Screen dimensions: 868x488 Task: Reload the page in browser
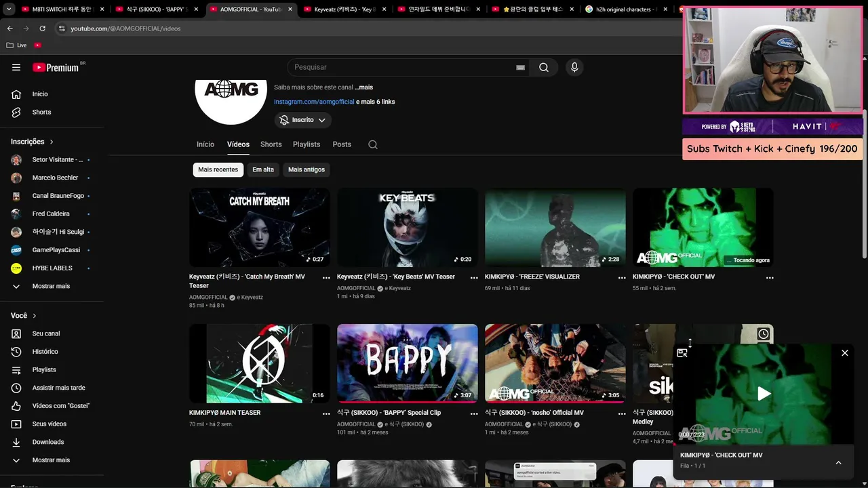(42, 28)
